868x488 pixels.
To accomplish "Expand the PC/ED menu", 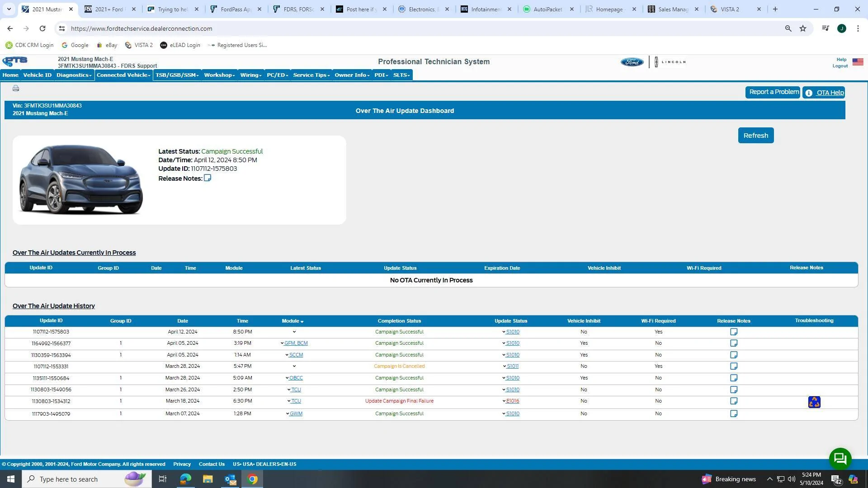I will click(277, 75).
